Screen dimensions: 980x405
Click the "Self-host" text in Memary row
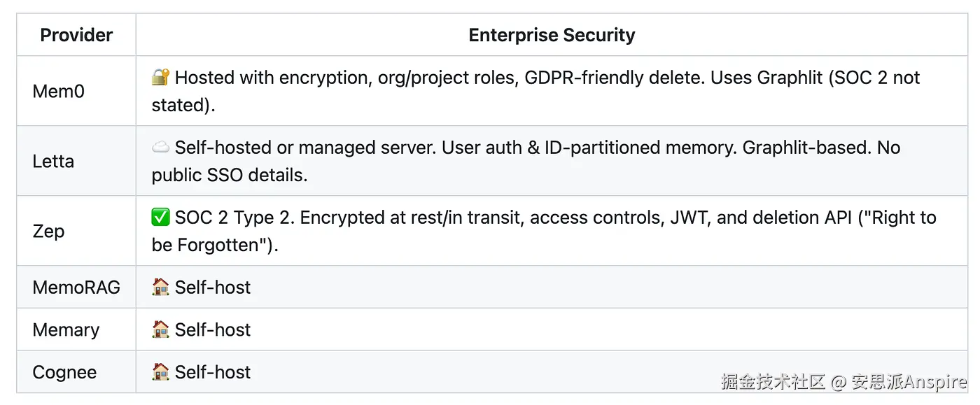[x=213, y=329]
